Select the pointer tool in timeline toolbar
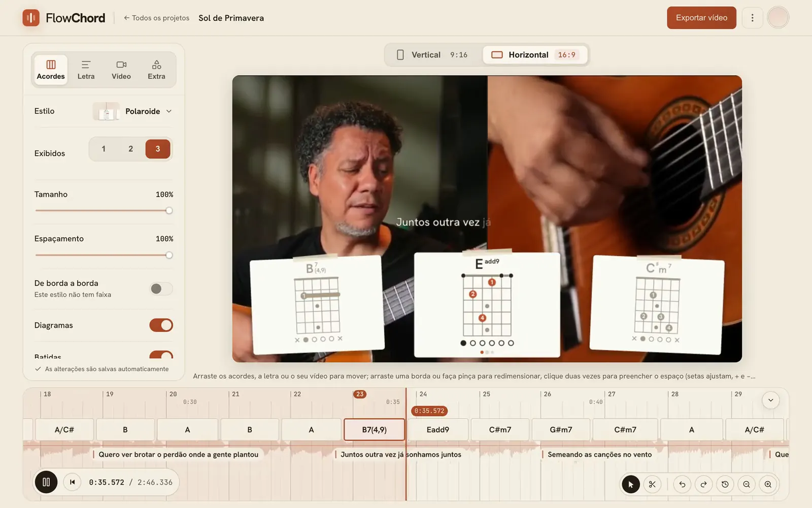Screen dimensions: 812x508 (631, 484)
